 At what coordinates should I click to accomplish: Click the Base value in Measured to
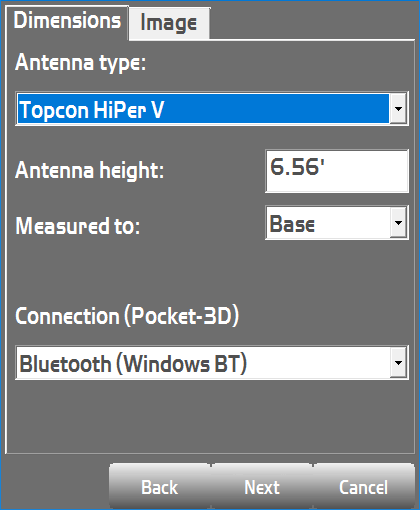pyautogui.click(x=292, y=224)
